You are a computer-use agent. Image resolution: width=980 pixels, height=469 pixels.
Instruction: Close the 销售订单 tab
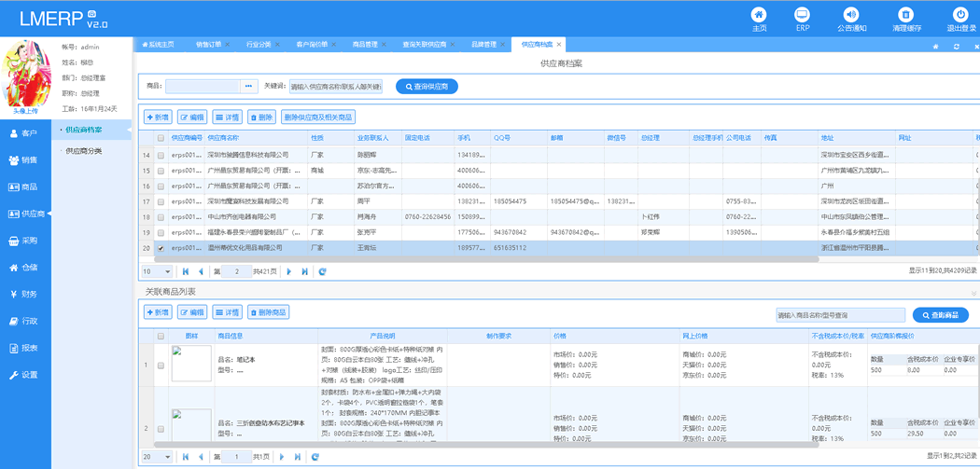tap(228, 45)
